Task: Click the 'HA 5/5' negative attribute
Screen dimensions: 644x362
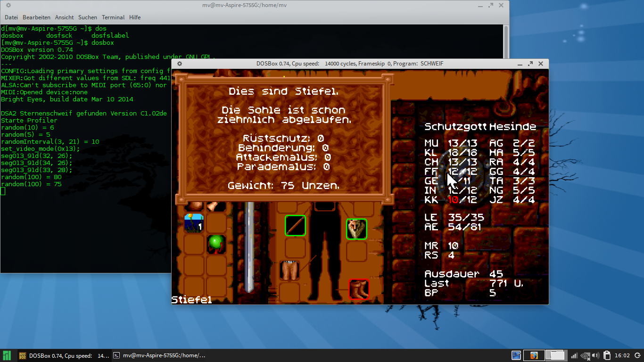Action: [512, 153]
